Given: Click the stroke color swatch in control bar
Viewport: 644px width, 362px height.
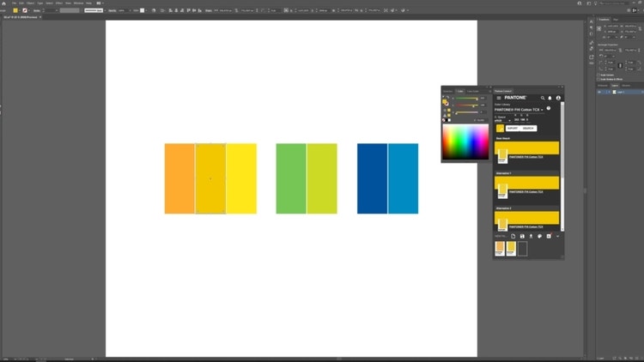Looking at the screenshot, I should (x=25, y=10).
